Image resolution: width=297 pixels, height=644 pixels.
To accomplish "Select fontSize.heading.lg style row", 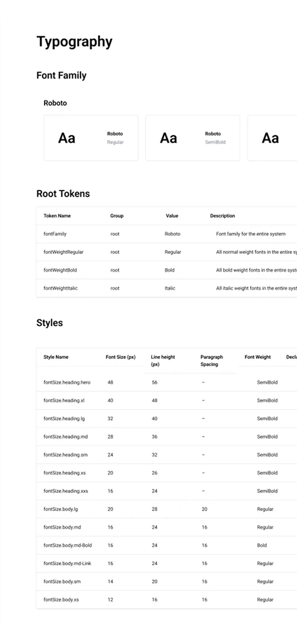I will (x=167, y=419).
